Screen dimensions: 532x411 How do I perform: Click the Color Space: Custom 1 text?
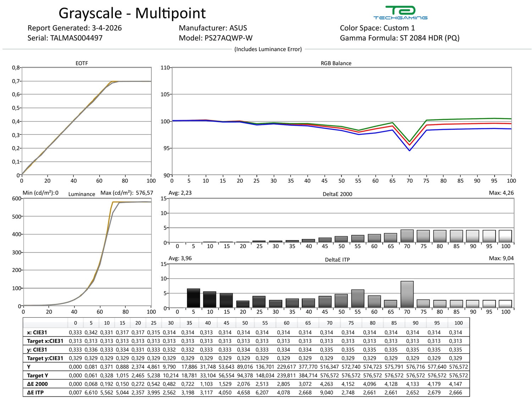click(x=377, y=28)
